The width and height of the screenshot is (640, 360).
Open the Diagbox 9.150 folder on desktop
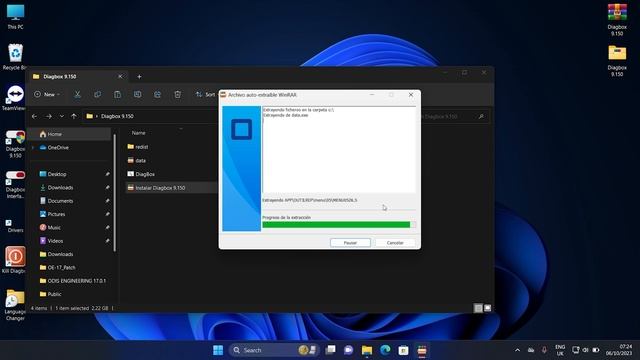tap(617, 60)
